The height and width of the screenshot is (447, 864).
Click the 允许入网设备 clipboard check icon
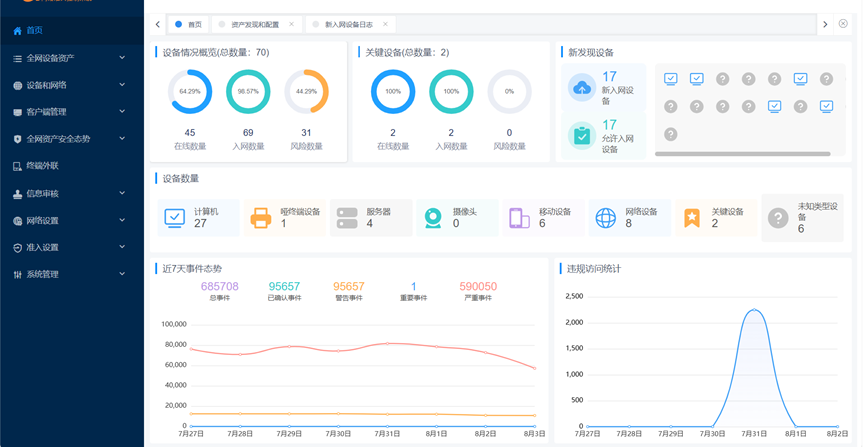click(x=581, y=136)
